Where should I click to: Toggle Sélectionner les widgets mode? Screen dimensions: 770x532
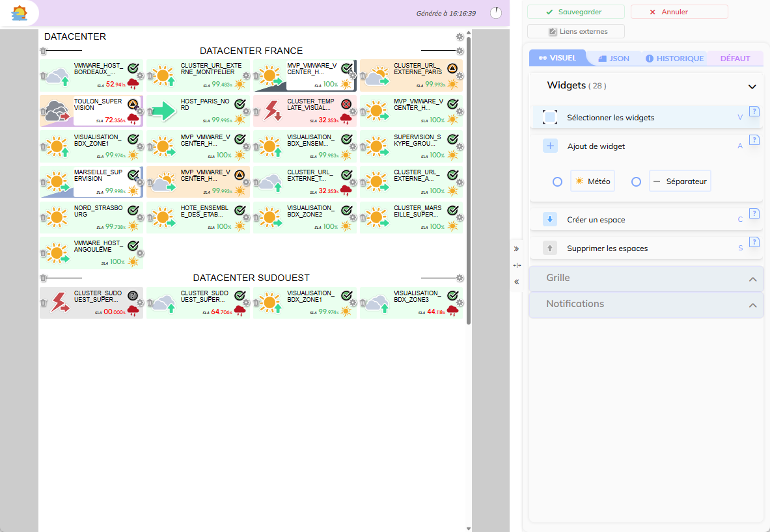[550, 118]
